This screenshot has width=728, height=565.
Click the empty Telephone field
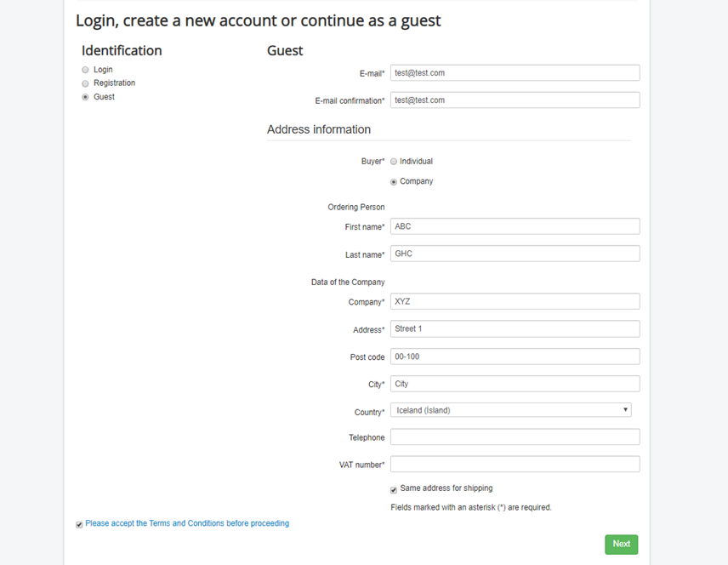(515, 437)
